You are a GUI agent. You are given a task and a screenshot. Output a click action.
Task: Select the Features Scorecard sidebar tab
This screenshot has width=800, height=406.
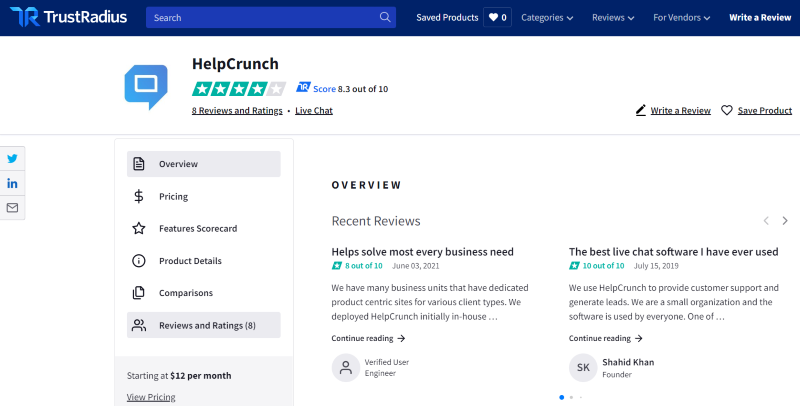point(204,229)
